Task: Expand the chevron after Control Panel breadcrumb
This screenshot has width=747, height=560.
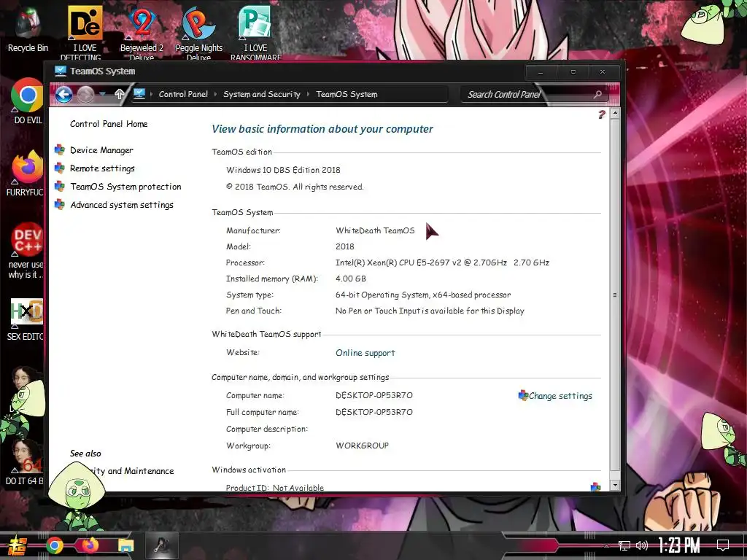Action: click(215, 94)
